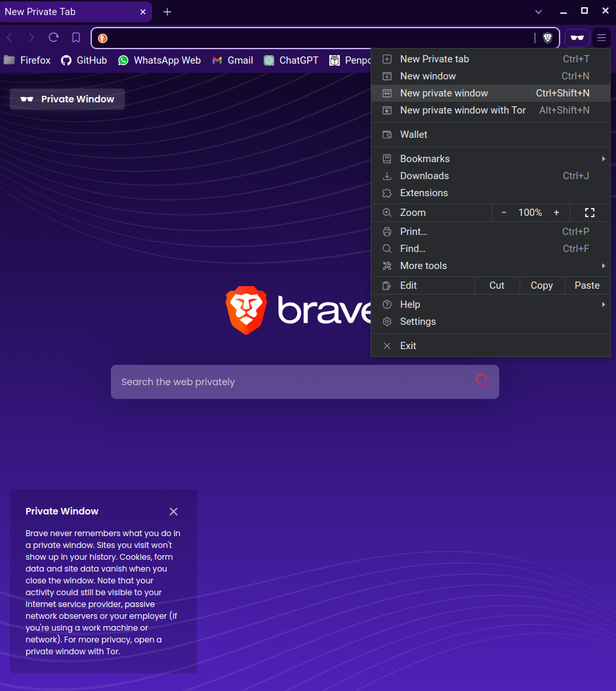This screenshot has height=691, width=616.
Task: Toggle fullscreen mode from the Zoom row
Action: 589,213
